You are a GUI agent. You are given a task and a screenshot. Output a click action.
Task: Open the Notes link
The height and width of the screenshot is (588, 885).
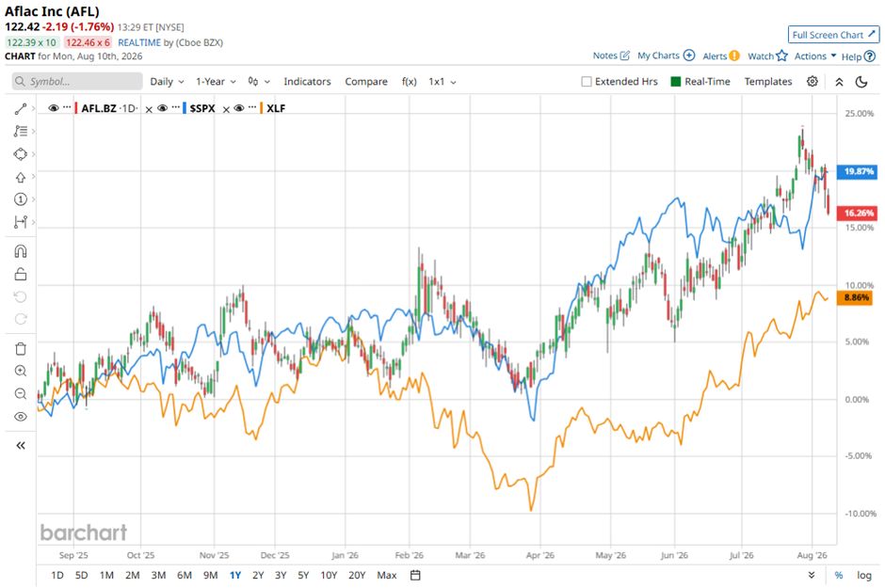604,56
